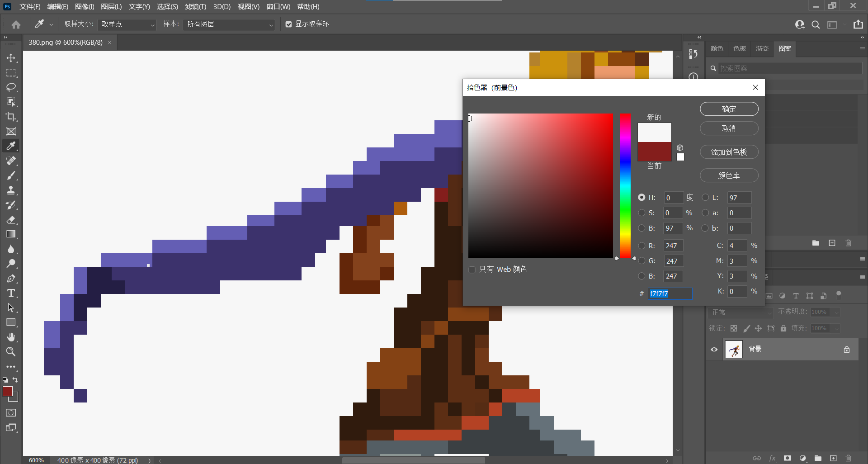Viewport: 868px width, 464px height.
Task: Click the 搜索图案 search field
Action: point(790,68)
